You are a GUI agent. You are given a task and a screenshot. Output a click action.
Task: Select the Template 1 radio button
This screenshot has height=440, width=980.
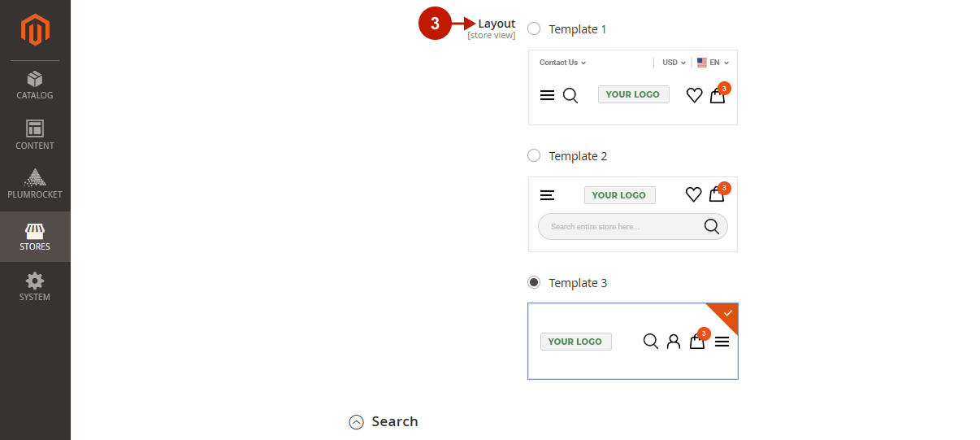(534, 28)
